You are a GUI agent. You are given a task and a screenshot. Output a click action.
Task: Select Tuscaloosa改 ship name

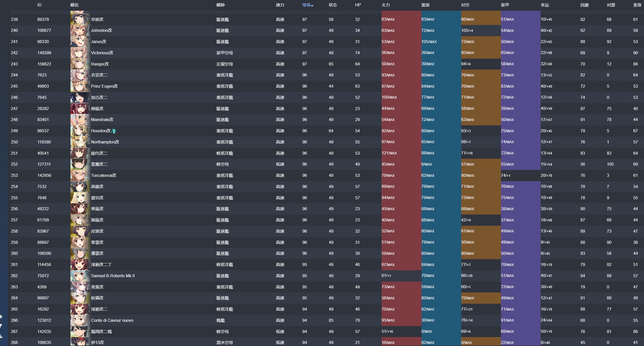[x=103, y=175]
